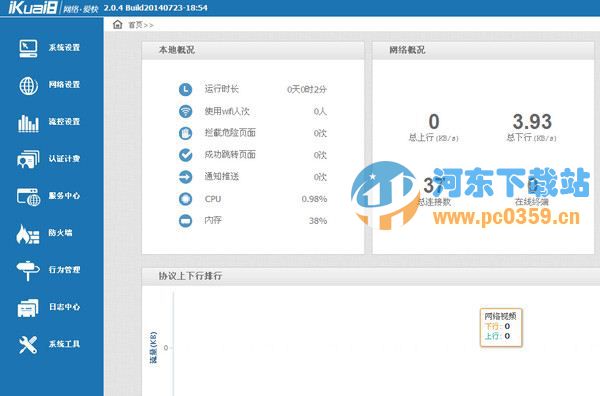This screenshot has width=600, height=396.
Task: Select the 服务中心 window globe icon
Action: pos(28,197)
